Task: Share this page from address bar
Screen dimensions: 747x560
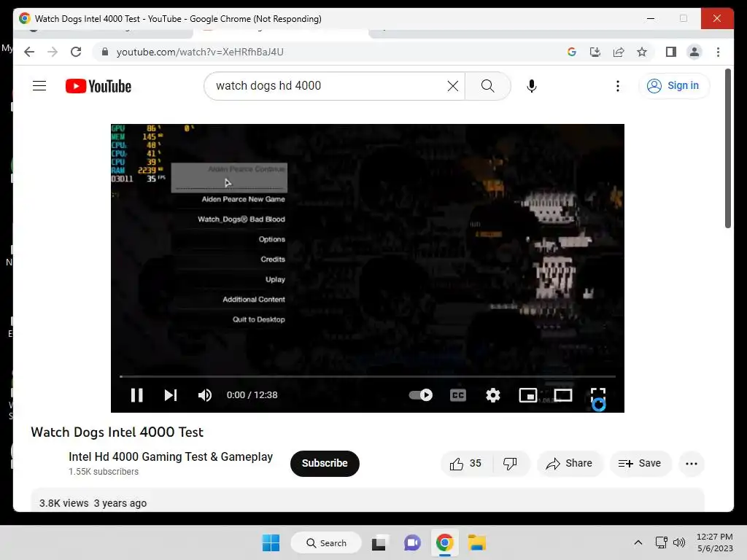Action: (619, 52)
